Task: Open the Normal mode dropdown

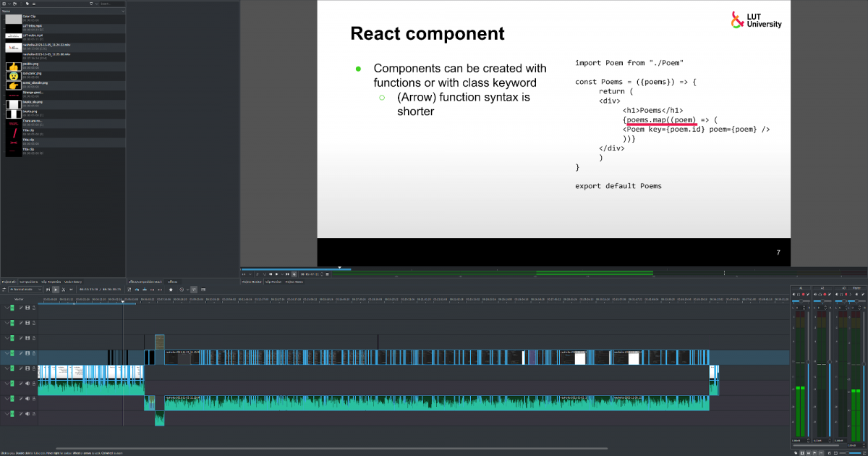Action: point(25,290)
